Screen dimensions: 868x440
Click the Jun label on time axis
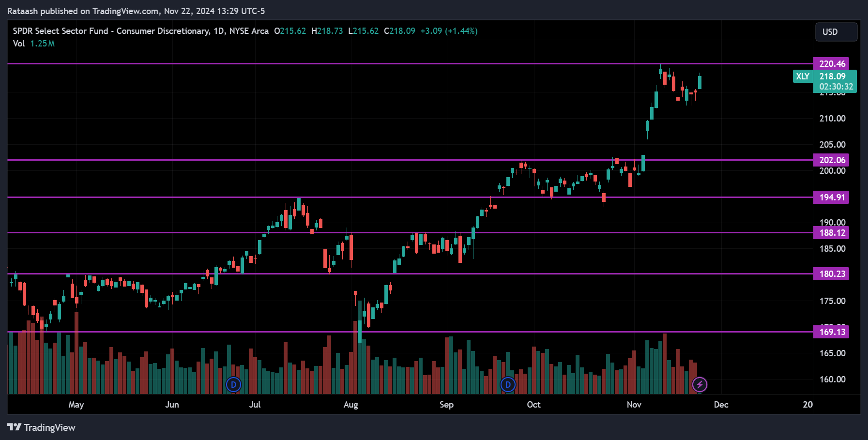point(172,405)
